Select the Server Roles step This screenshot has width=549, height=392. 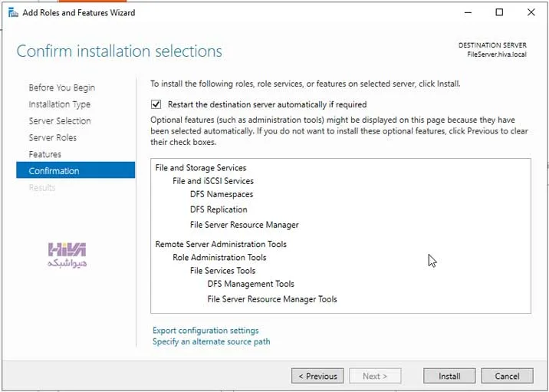[52, 137]
